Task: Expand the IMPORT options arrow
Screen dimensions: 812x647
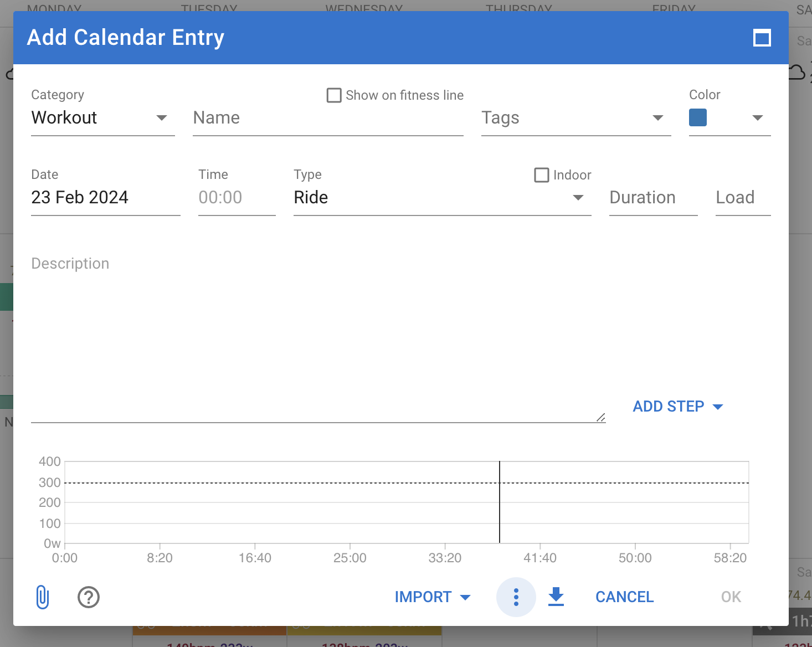Action: pos(465,597)
